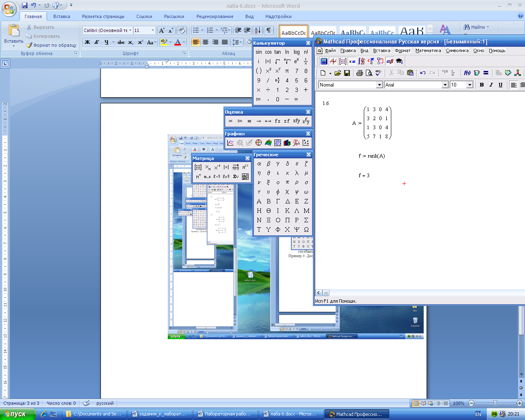Switch to the Разметка страницы tab in Word

click(103, 16)
